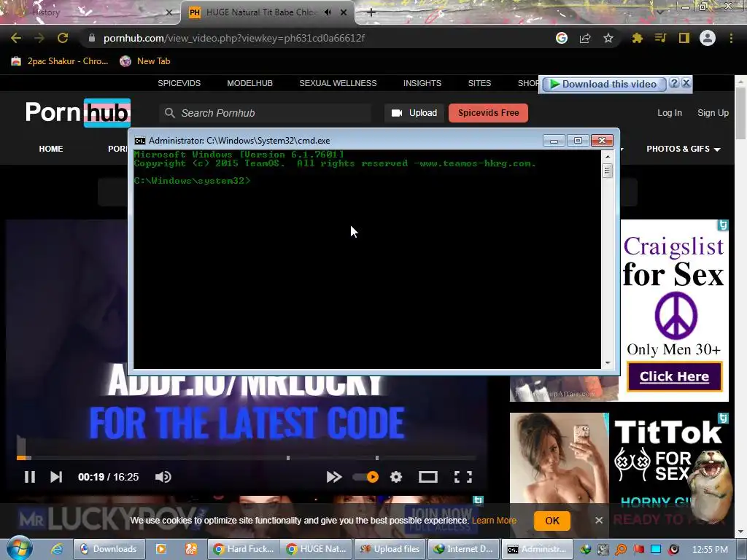Click the browser forward arrow
Screen dimensions: 747x560
coord(39,38)
